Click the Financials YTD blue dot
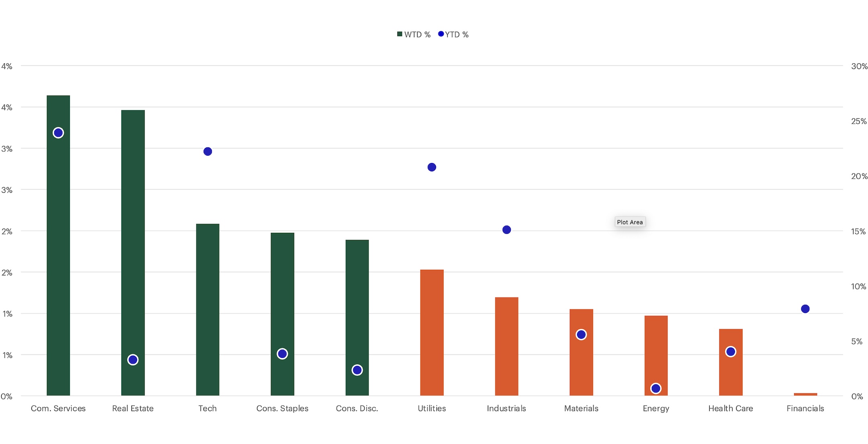The width and height of the screenshot is (868, 444). [805, 309]
